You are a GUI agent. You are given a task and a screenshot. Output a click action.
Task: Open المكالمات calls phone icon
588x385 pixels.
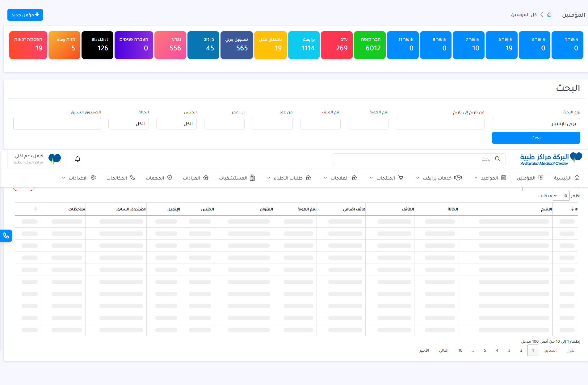(x=120, y=178)
